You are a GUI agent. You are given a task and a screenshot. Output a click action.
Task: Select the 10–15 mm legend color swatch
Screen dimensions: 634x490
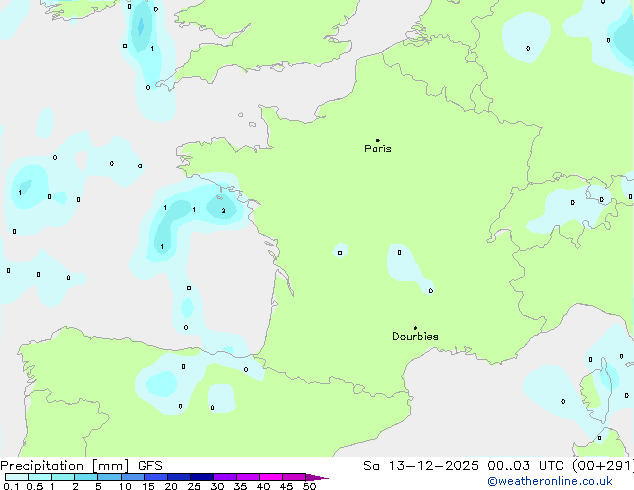[132, 477]
